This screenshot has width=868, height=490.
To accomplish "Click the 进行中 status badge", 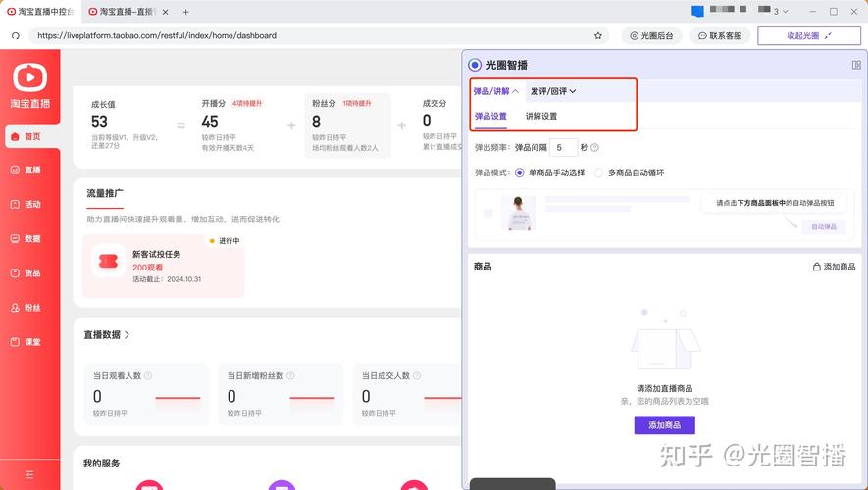I will 225,241.
